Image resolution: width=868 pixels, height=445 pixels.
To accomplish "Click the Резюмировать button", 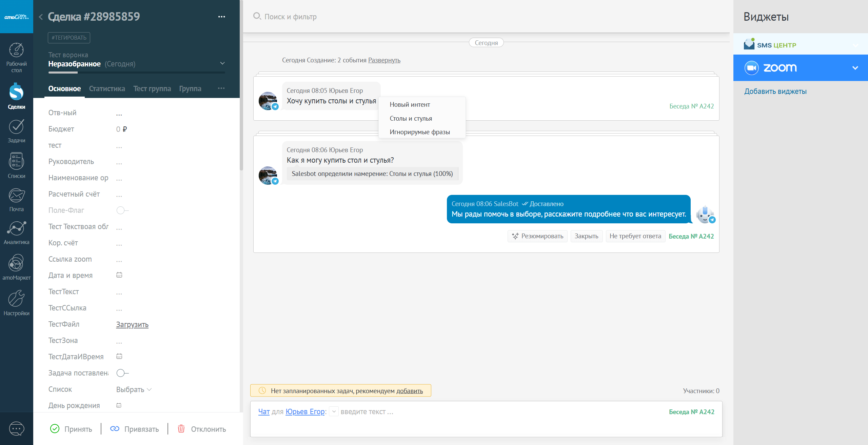I will click(x=537, y=236).
